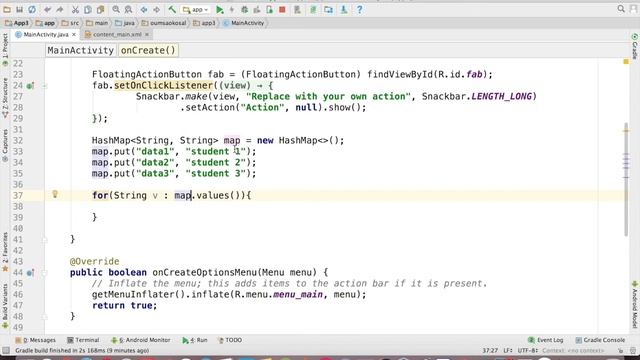Click the editor vertical scrollbar

click(626, 179)
